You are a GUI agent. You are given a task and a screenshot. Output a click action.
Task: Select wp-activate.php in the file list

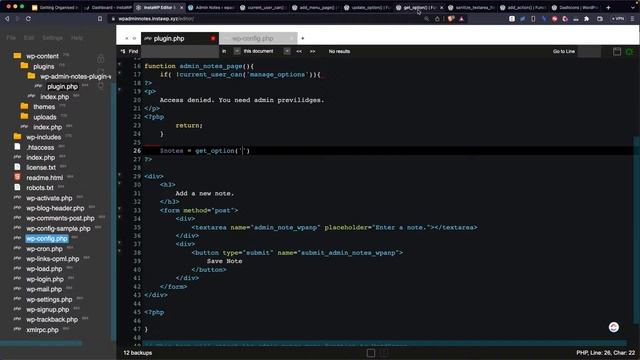[x=49, y=198]
